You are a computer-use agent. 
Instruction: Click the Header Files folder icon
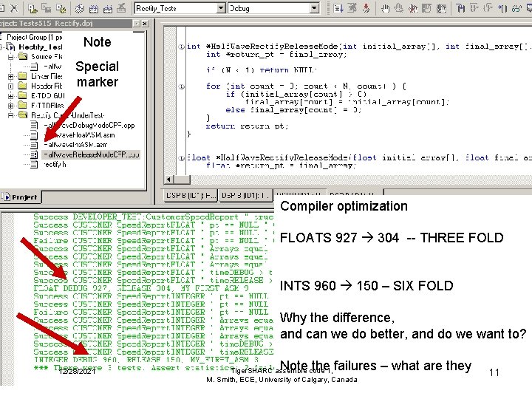[x=22, y=86]
